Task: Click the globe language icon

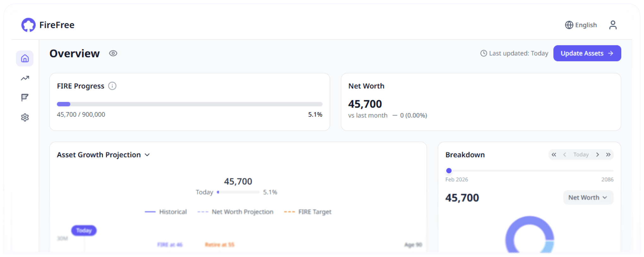Action: [569, 25]
